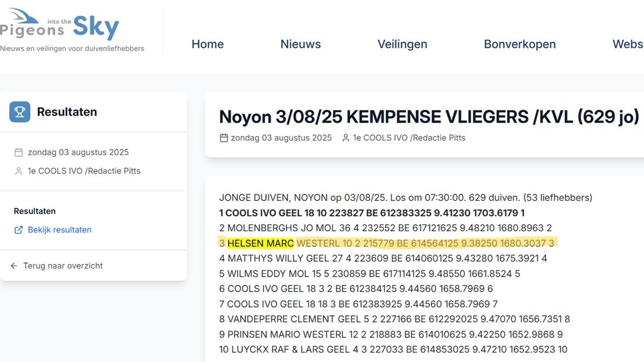This screenshot has width=644, height=362.
Task: Click the person icon under the Noyon title
Action: tap(345, 138)
